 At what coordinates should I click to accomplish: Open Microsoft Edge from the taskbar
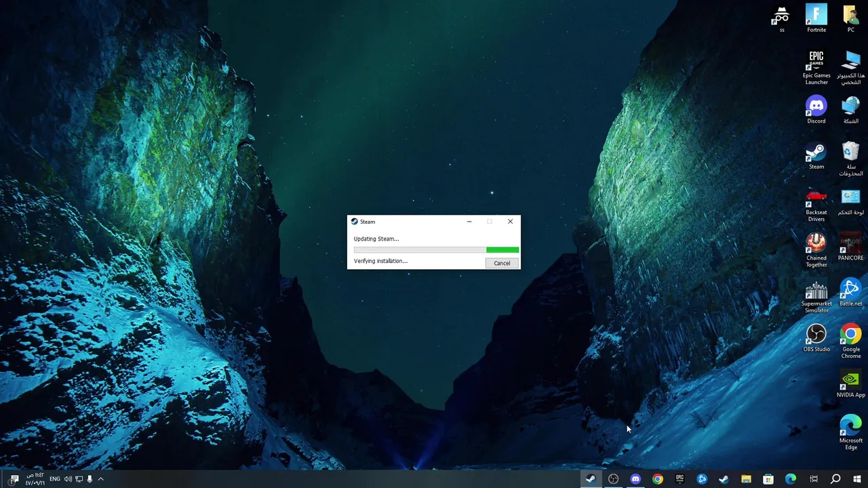(791, 479)
